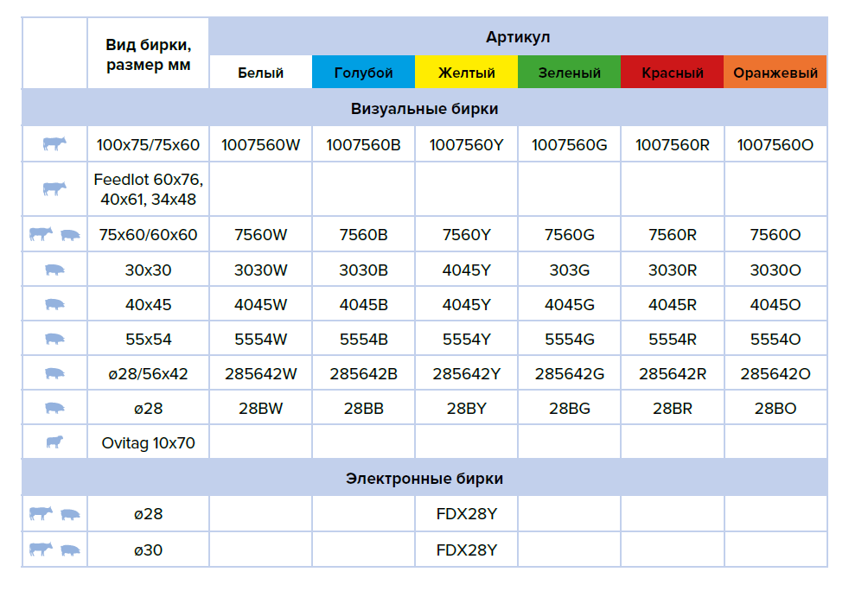Click article code 4045W
This screenshot has width=868, height=591.
click(x=260, y=304)
